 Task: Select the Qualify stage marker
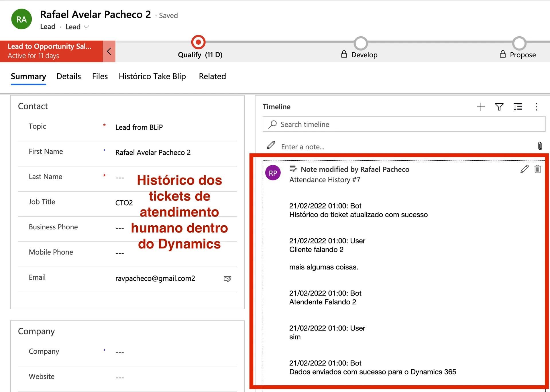tap(198, 42)
